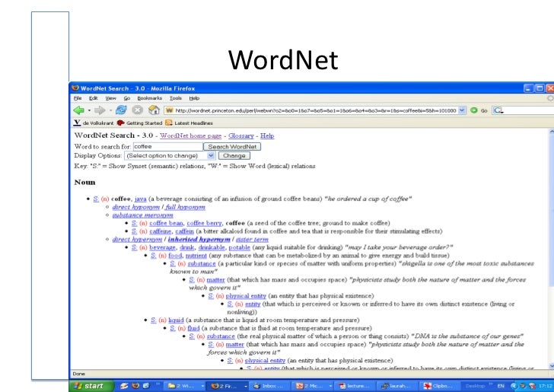Click the EN language indicator in the taskbar

[x=501, y=386]
